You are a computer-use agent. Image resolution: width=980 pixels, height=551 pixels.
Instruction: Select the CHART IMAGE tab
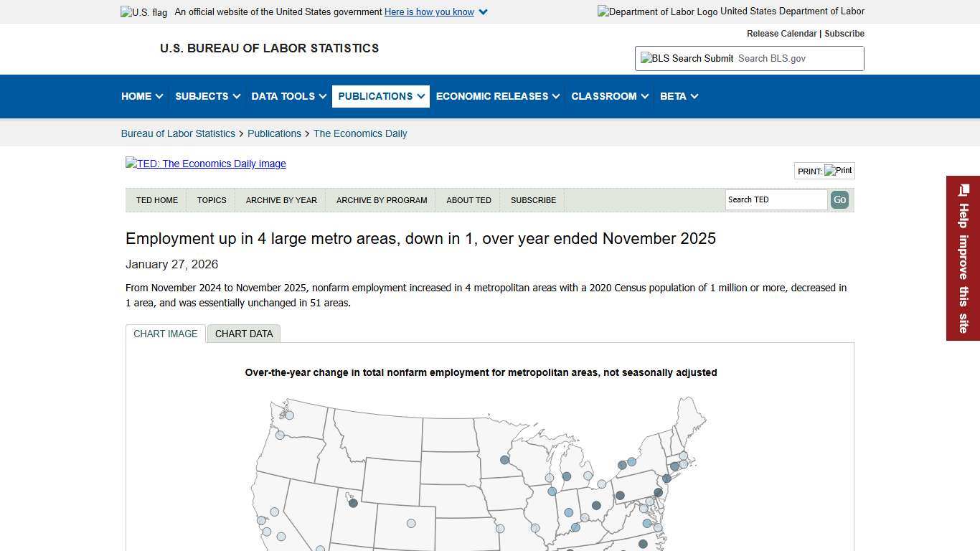tap(165, 334)
